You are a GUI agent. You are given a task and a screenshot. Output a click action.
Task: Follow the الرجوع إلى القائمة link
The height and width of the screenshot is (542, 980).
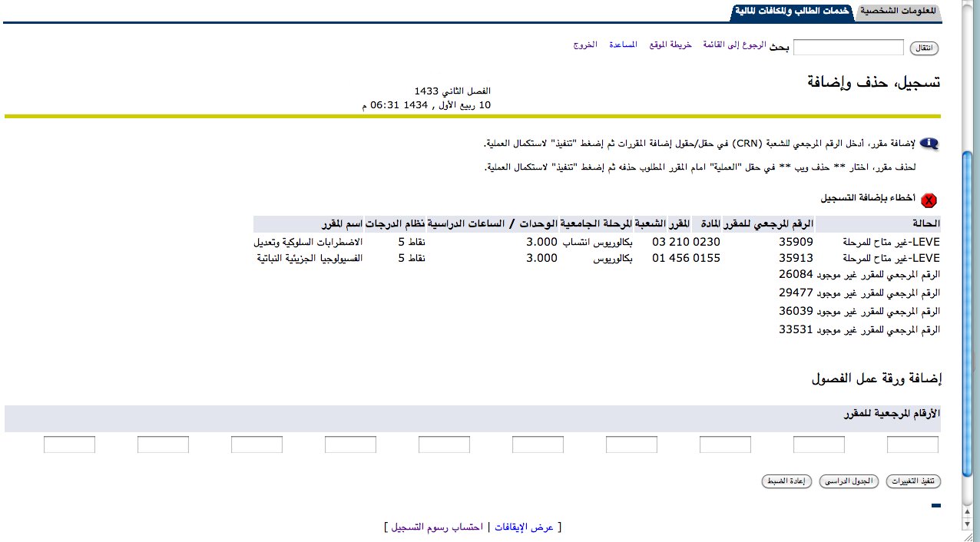733,45
